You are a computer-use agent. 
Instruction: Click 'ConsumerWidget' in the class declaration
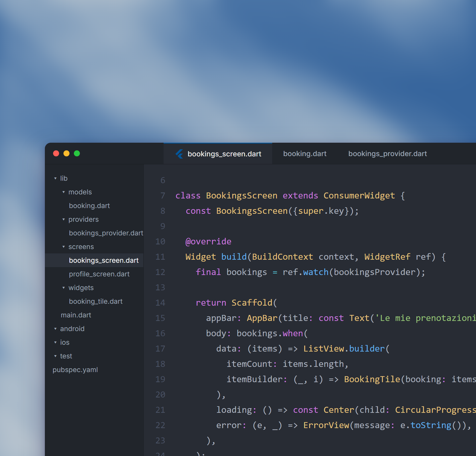359,195
